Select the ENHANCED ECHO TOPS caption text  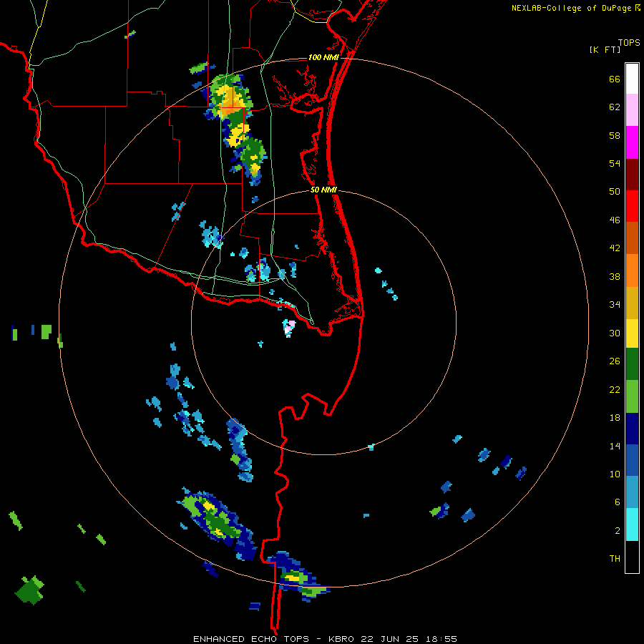(x=251, y=639)
